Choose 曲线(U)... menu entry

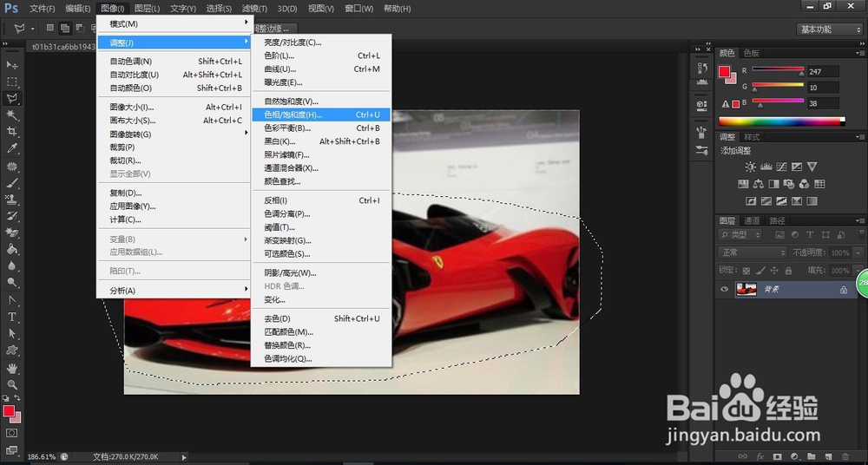click(321, 69)
